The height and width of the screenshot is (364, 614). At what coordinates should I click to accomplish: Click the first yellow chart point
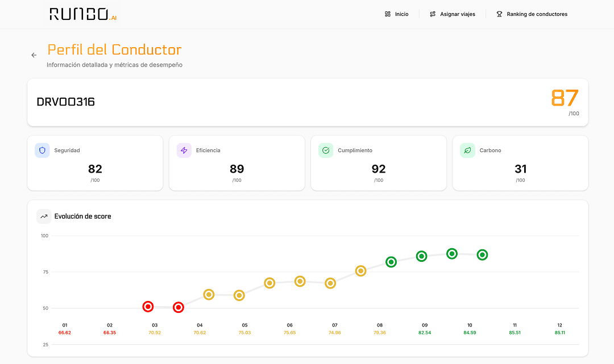click(x=209, y=294)
